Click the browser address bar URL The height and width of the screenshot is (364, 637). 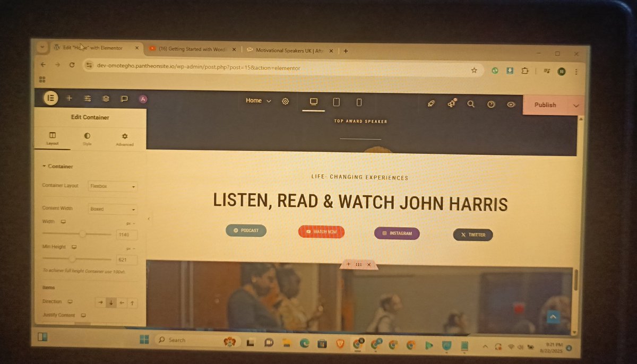[x=199, y=68]
